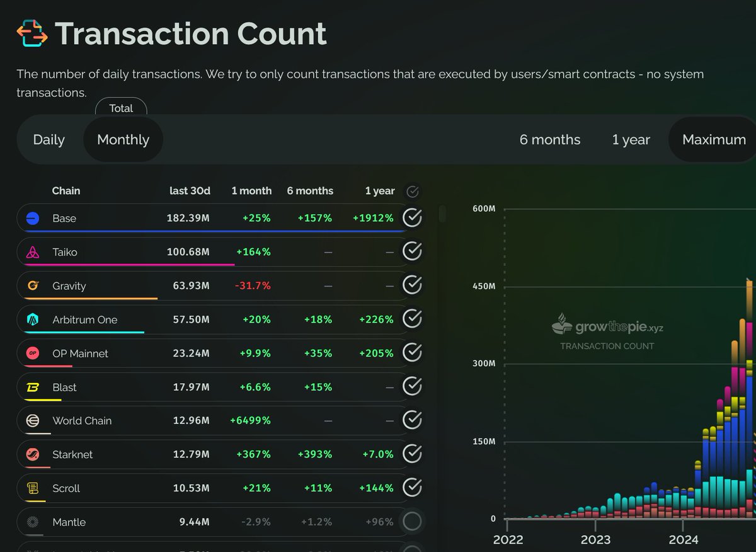
Task: Click Blast's 17.97M value
Action: click(x=192, y=387)
